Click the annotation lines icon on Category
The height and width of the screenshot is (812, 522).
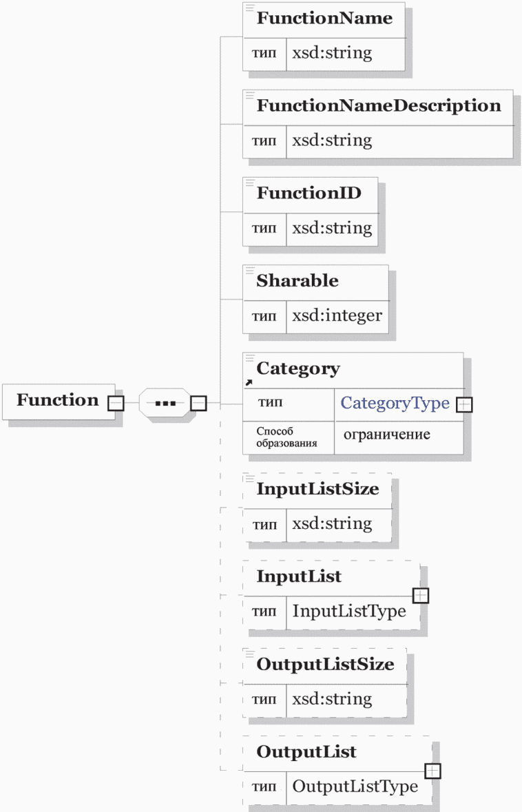249,358
